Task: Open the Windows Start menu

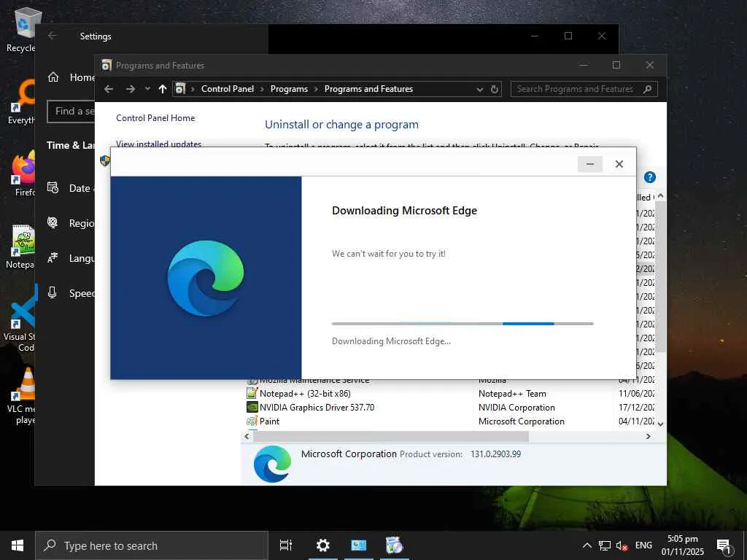Action: pos(18,545)
